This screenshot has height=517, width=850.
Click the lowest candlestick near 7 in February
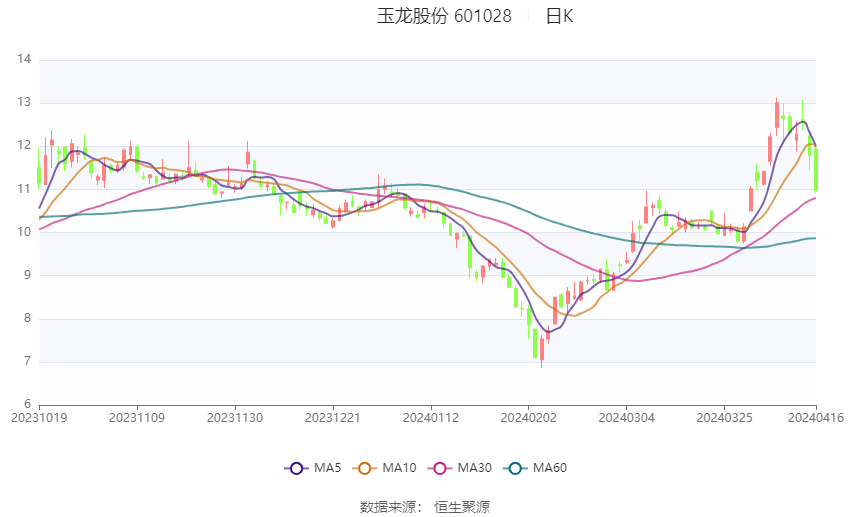click(542, 351)
